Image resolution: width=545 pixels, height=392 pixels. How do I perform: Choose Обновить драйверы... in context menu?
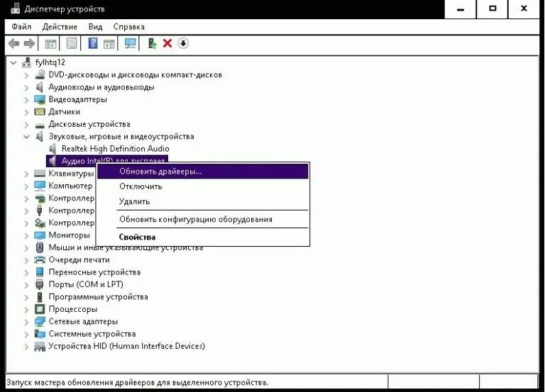[x=203, y=171]
